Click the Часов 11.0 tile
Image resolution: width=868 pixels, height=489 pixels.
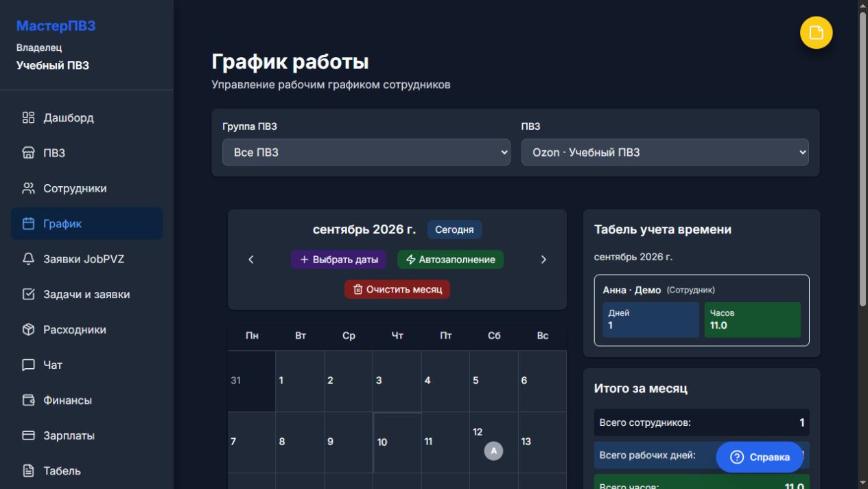[x=753, y=320]
